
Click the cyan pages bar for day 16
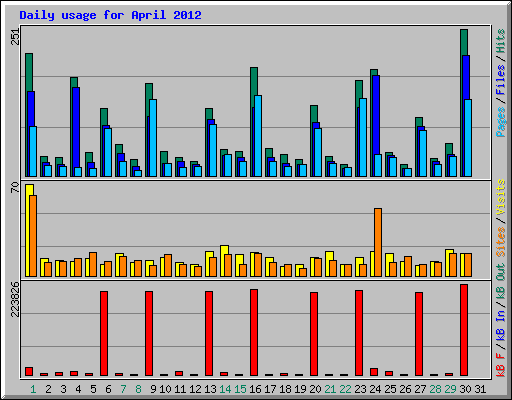258,136
